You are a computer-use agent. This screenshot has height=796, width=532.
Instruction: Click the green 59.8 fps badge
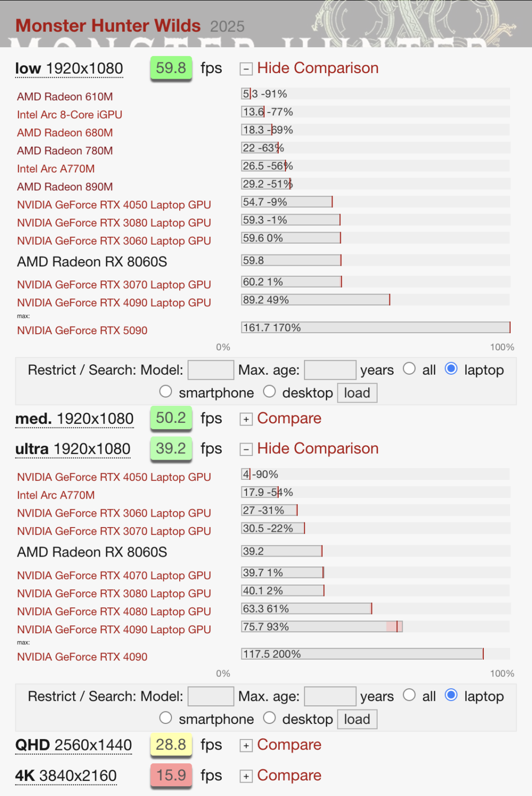[171, 68]
